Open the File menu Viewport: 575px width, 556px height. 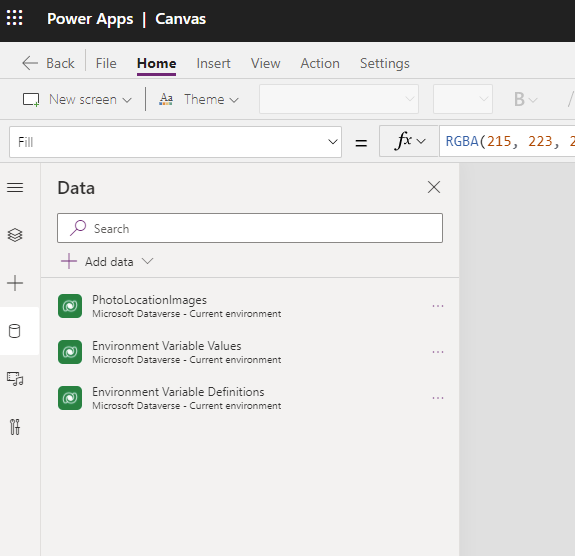[106, 63]
